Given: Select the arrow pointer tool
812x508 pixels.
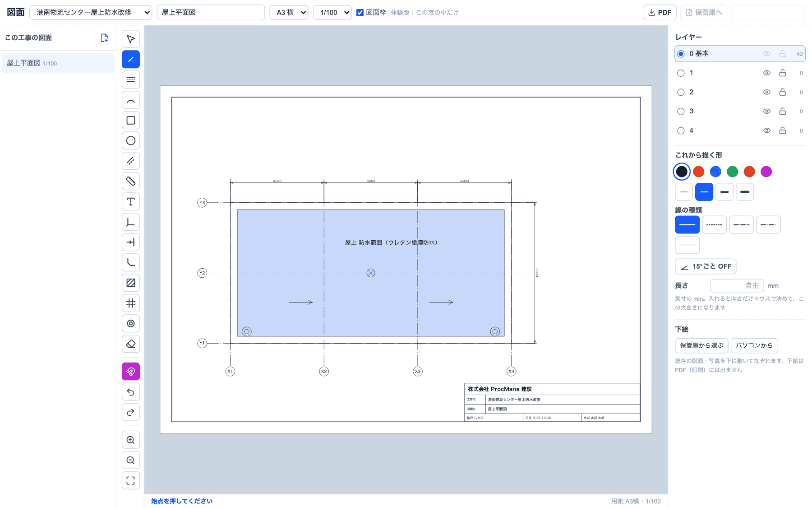Looking at the screenshot, I should (x=130, y=39).
